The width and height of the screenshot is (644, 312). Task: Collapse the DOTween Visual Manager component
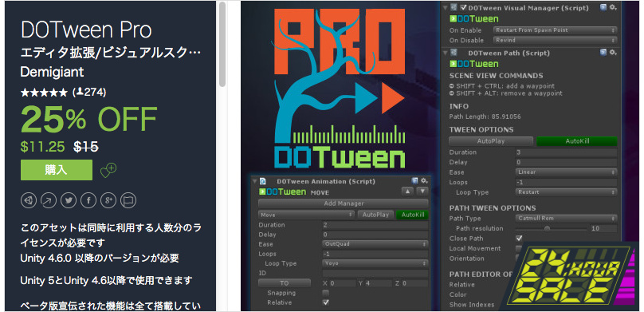pyautogui.click(x=446, y=7)
